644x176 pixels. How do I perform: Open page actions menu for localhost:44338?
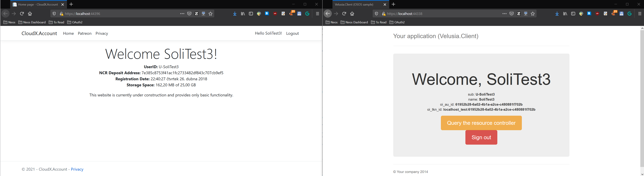point(504,14)
